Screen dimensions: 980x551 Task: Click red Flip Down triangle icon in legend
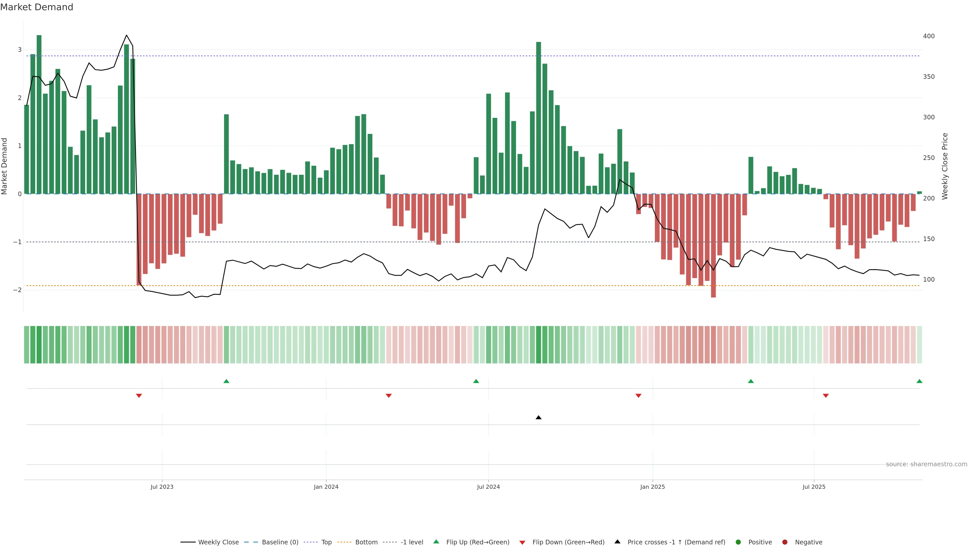pyautogui.click(x=522, y=542)
